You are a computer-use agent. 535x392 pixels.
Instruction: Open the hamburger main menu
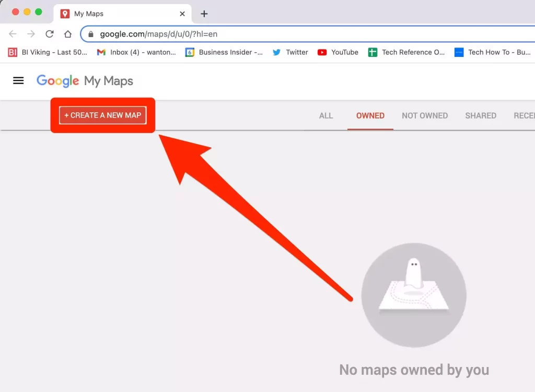click(18, 80)
